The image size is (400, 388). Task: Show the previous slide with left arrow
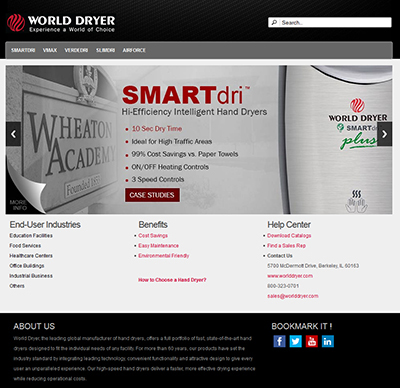pos(13,134)
